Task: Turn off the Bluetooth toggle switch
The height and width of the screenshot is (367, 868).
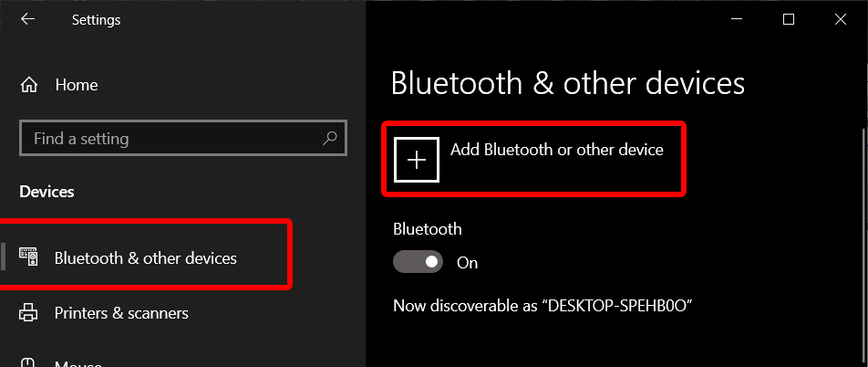Action: [x=418, y=262]
